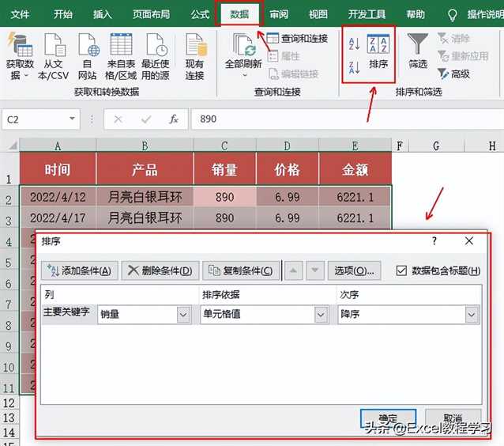The image size is (504, 446).
Task: Click the sort ascending A-Z icon
Action: (x=354, y=44)
